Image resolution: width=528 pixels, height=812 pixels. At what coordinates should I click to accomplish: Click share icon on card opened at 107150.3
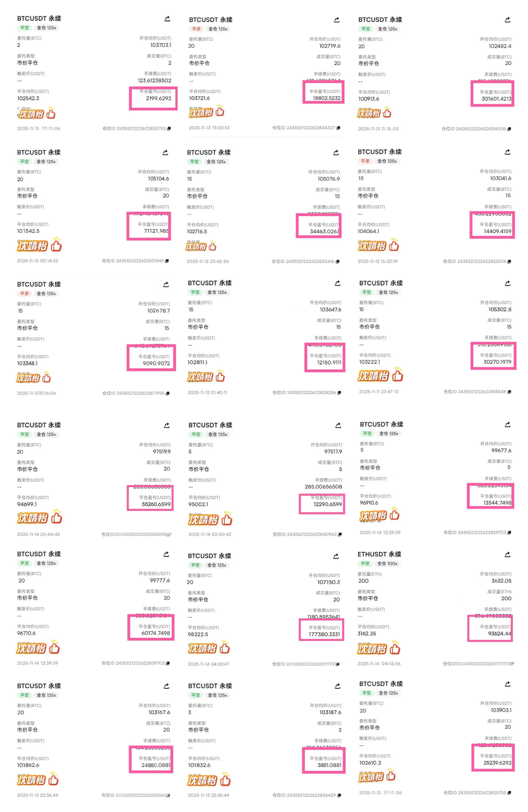[336, 556]
